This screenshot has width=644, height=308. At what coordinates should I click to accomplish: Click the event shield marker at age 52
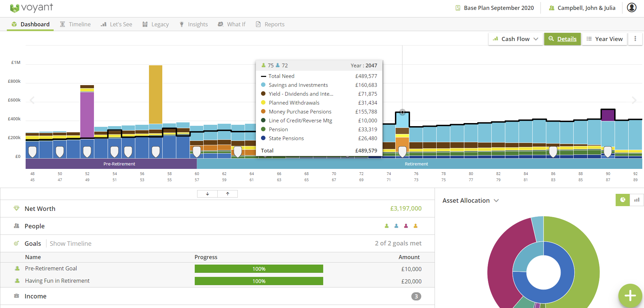(87, 151)
